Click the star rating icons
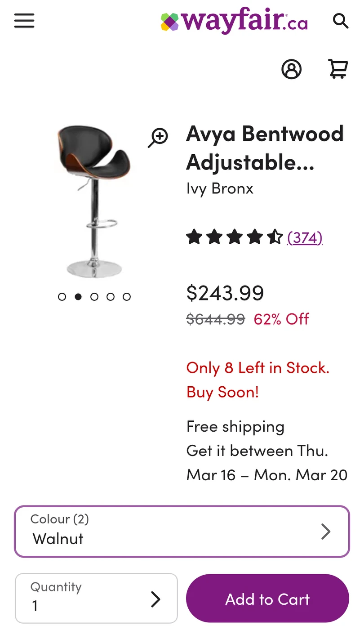The height and width of the screenshot is (630, 364). [234, 237]
